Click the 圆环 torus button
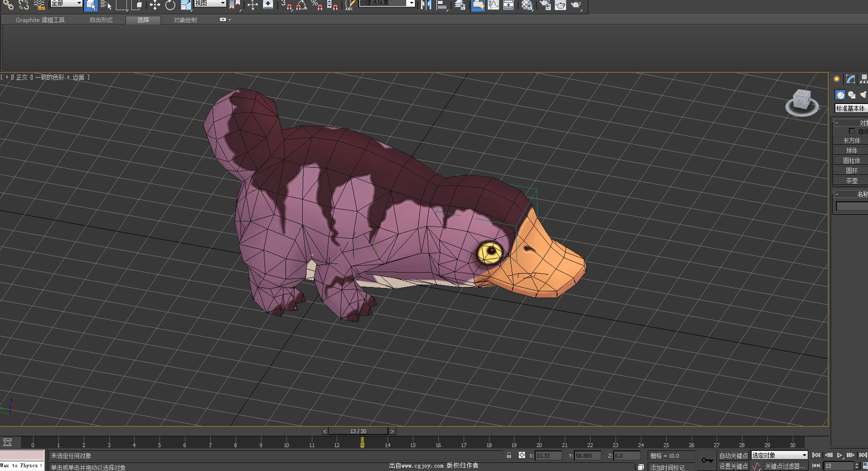 (x=851, y=171)
